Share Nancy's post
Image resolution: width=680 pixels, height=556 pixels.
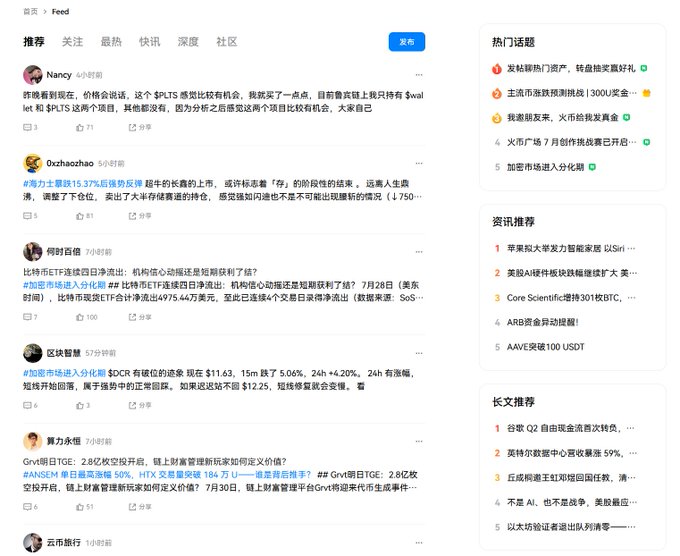[140, 127]
